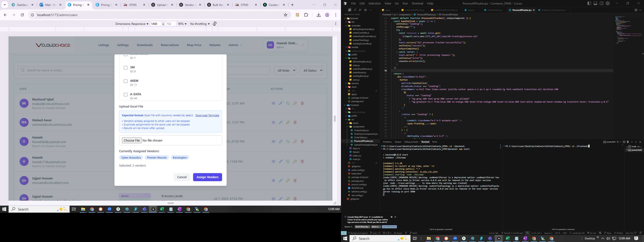Click the key icon in the Waleed Awan row
The height and width of the screenshot is (242, 644).
pos(288,122)
